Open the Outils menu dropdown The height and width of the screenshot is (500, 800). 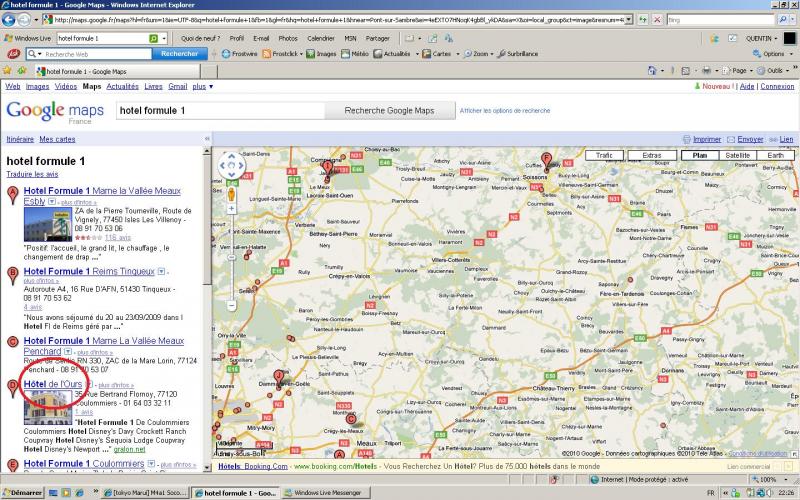774,70
